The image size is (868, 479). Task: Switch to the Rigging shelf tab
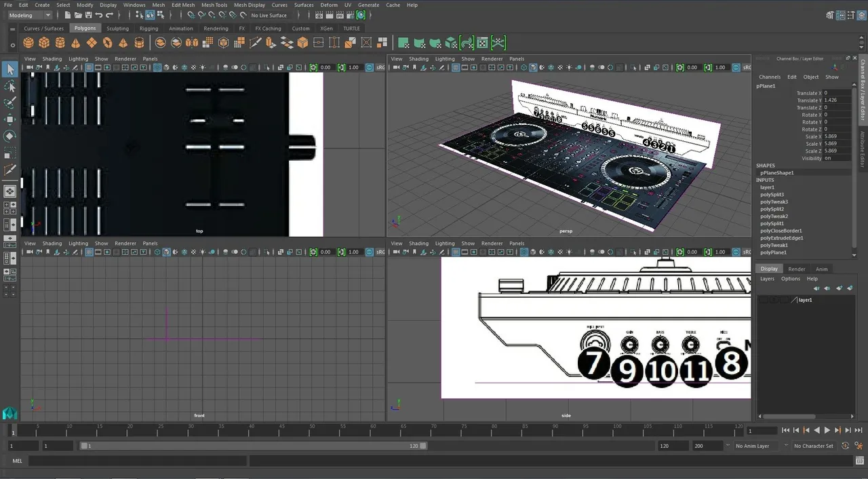(149, 28)
